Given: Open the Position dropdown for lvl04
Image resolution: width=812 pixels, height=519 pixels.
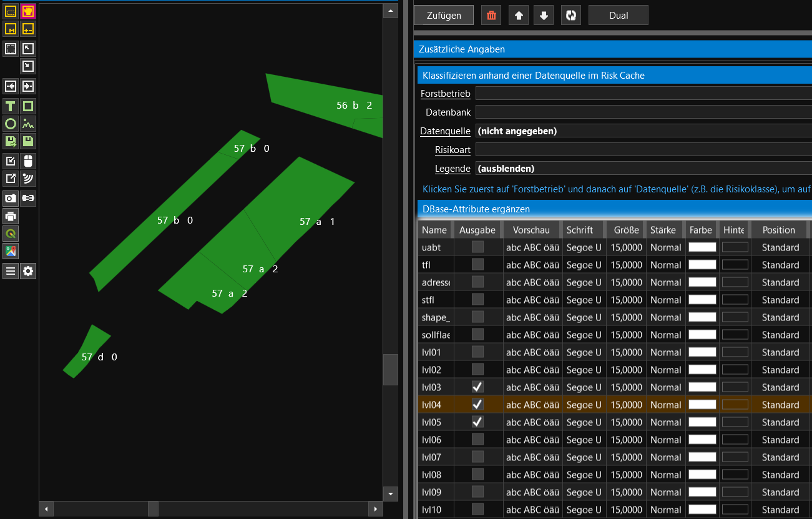Looking at the screenshot, I should (780, 405).
